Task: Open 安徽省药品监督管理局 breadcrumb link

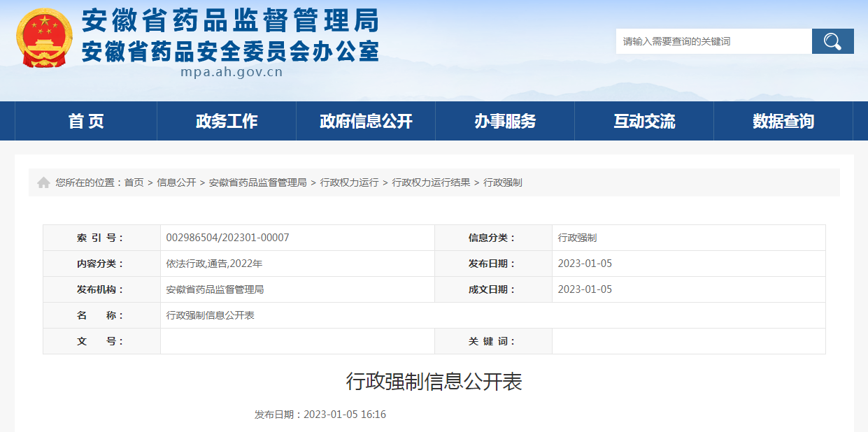Action: click(x=258, y=182)
